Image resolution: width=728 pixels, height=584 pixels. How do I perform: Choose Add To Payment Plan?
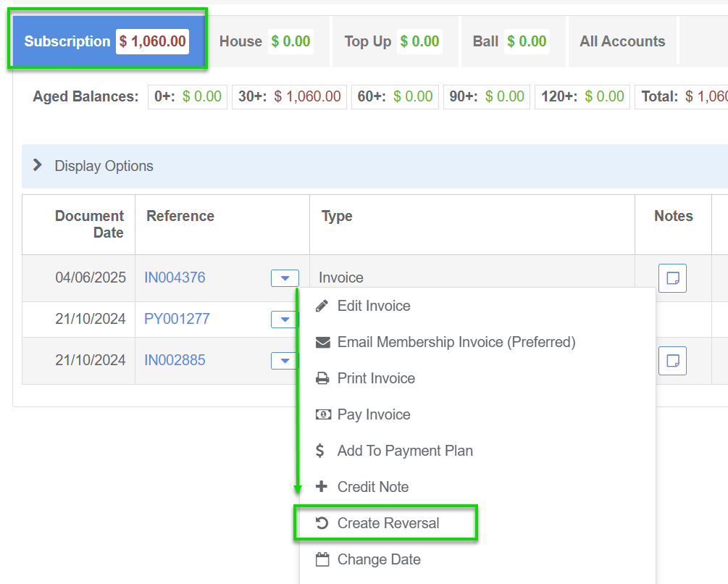tap(478, 451)
